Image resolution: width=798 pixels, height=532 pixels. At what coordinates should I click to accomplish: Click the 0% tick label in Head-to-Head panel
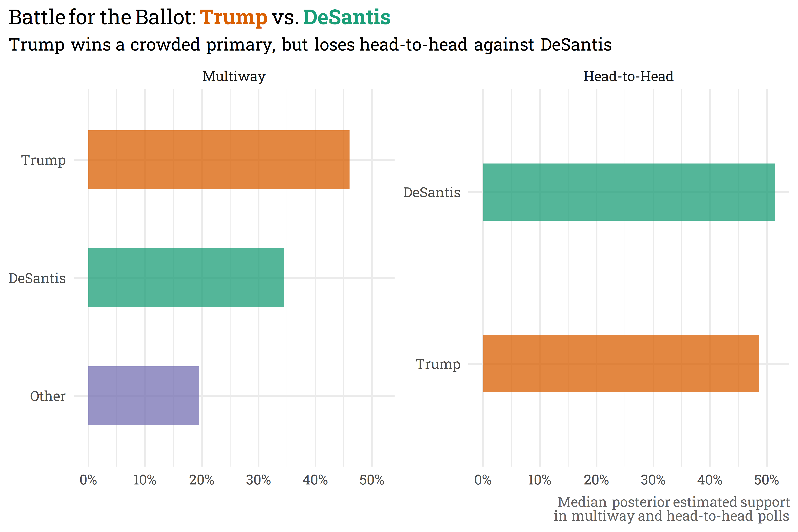click(483, 480)
